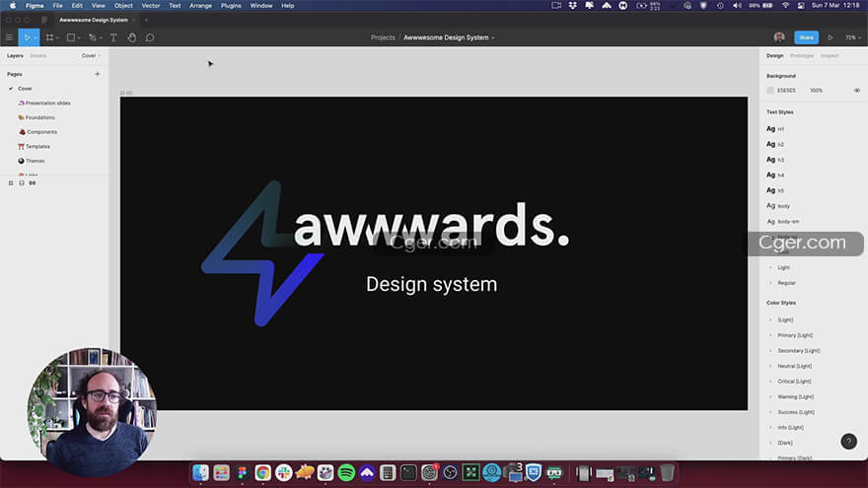This screenshot has width=868, height=488.
Task: Open the Arrange menu
Action: tap(200, 6)
